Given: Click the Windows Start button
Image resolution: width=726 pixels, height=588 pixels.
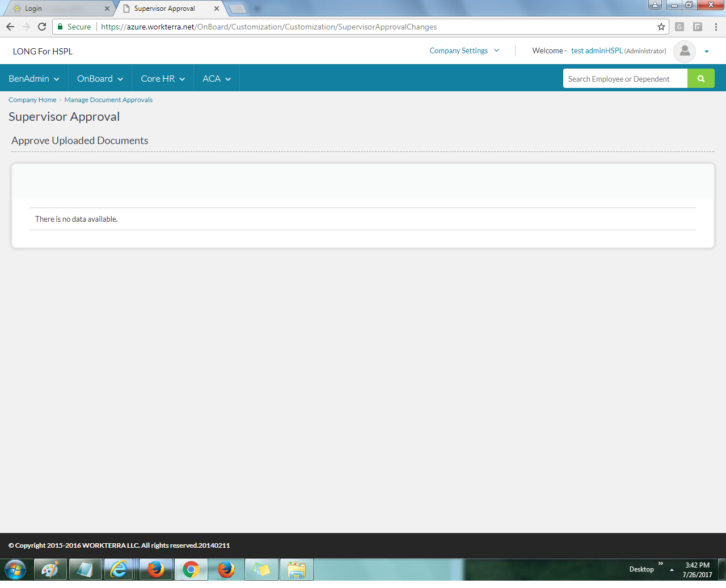Looking at the screenshot, I should (x=15, y=569).
